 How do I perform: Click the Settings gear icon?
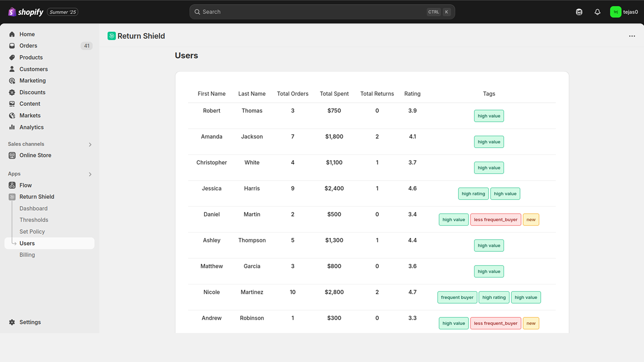tap(12, 322)
